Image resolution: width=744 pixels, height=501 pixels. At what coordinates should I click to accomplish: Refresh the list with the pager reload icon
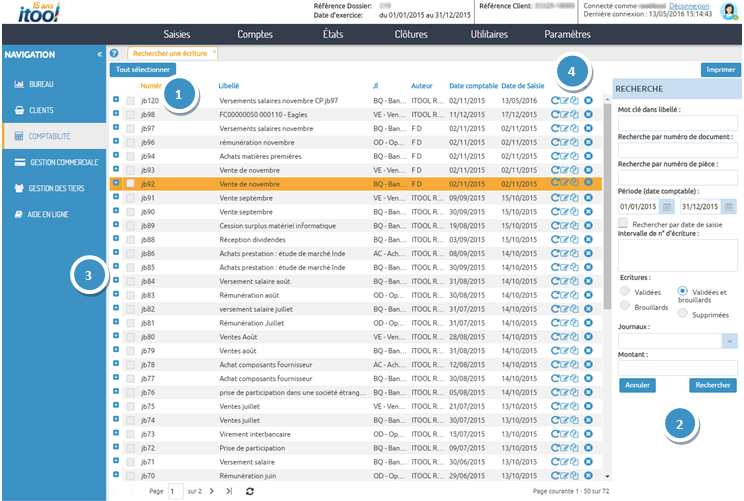click(250, 491)
